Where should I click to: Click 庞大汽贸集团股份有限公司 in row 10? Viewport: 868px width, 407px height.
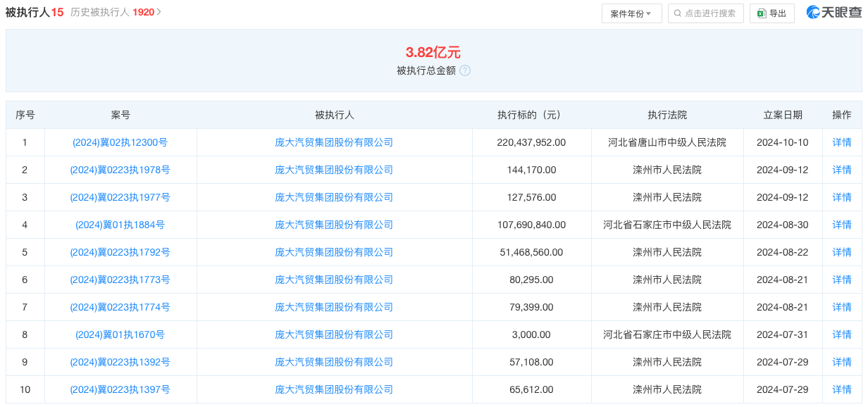click(x=334, y=389)
